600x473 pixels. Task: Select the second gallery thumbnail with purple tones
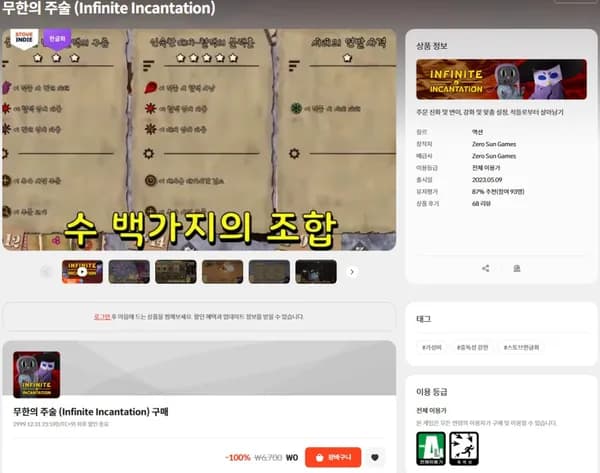pyautogui.click(x=129, y=272)
